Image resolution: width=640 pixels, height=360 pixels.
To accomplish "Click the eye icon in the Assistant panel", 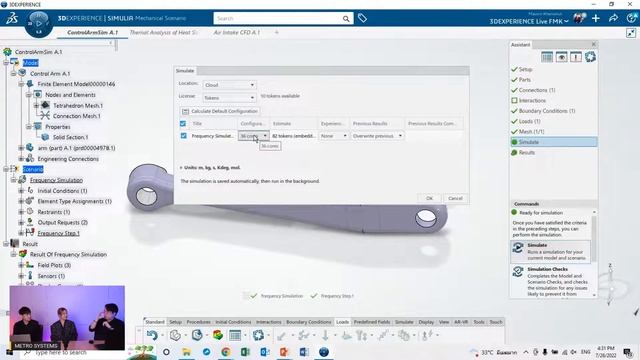I will click(561, 57).
